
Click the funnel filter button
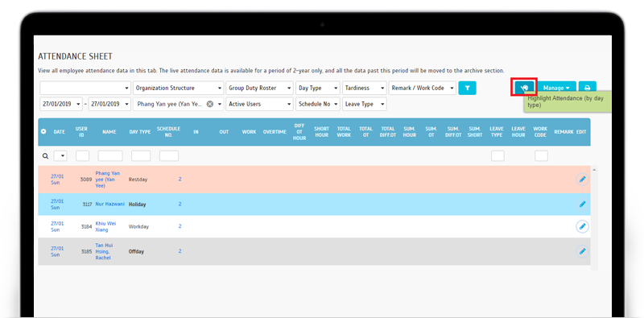click(468, 88)
